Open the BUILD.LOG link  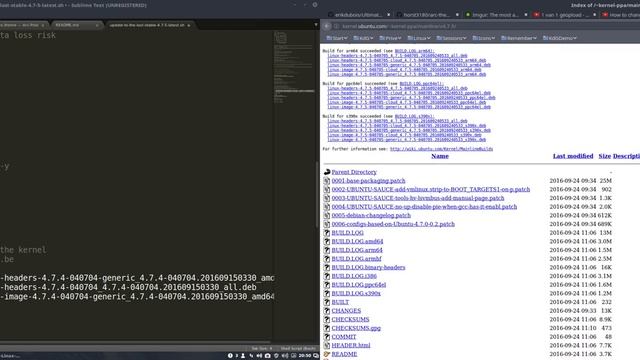pos(347,233)
